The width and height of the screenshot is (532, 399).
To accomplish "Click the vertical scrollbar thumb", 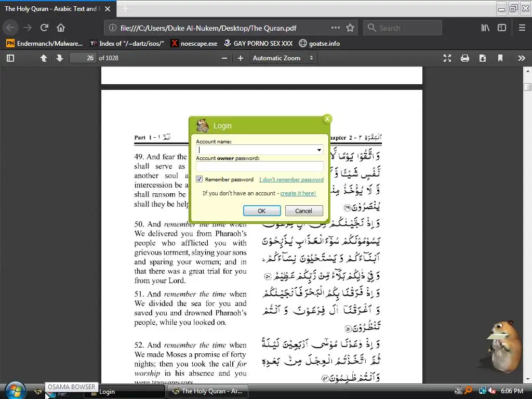I will point(527,87).
